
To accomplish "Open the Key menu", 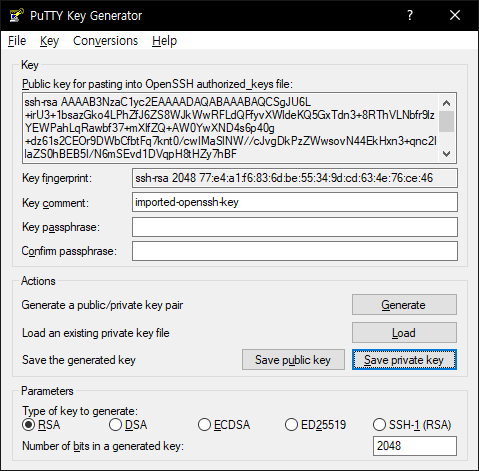I will (49, 41).
